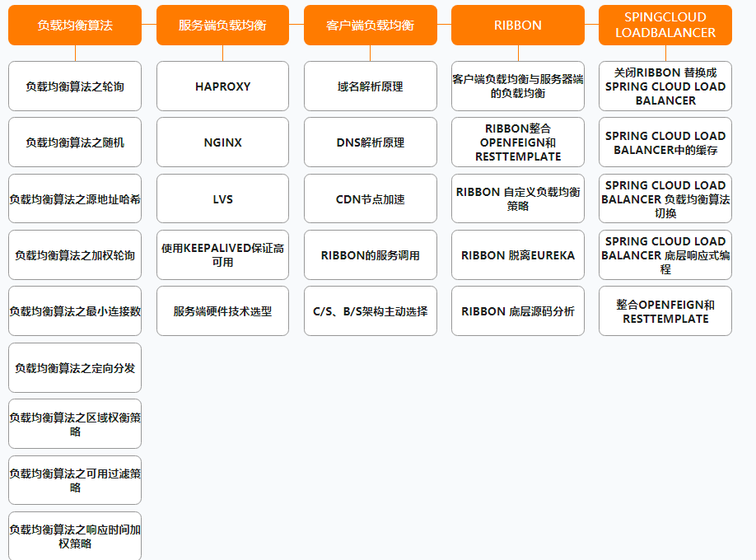Click RIBBON 底层源码分析 node
This screenshot has width=756, height=560.
tap(517, 310)
